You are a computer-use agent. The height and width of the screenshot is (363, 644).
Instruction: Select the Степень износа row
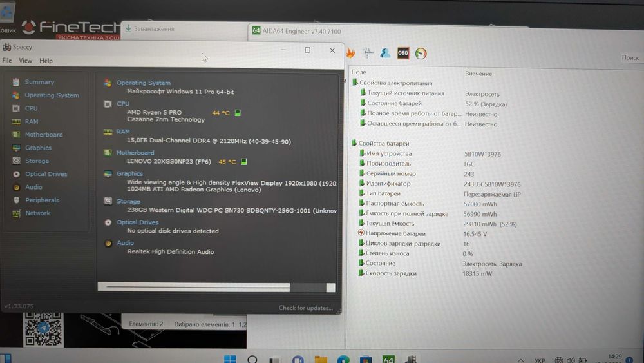[415, 253]
